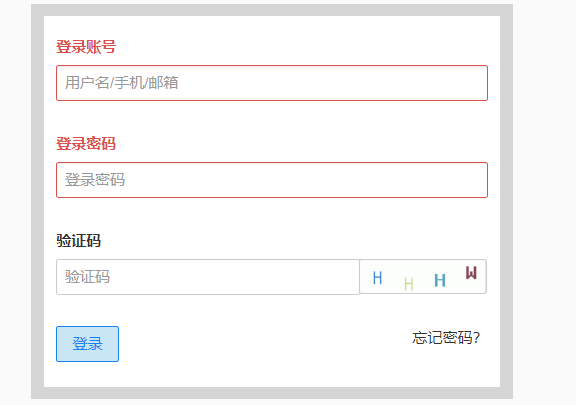Click the teal bold H captcha letter
576x405 pixels.
pyautogui.click(x=440, y=280)
